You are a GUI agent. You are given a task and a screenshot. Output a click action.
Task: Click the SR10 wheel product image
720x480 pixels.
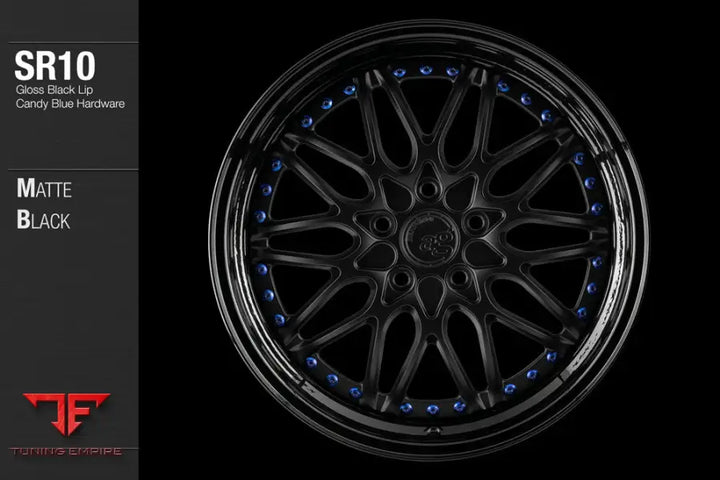click(429, 239)
